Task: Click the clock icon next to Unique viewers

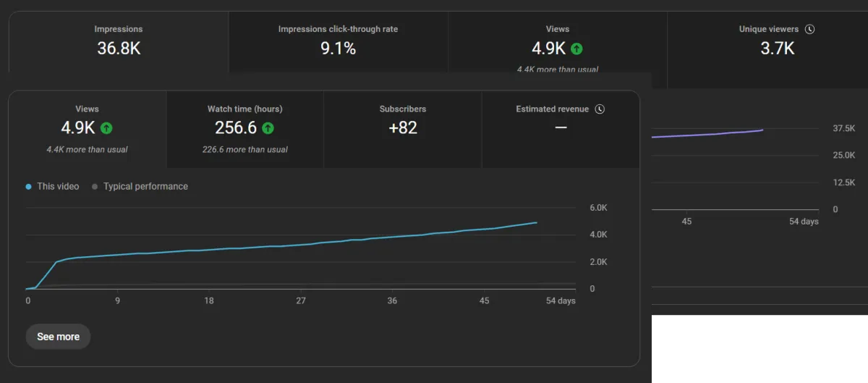Action: pyautogui.click(x=809, y=30)
